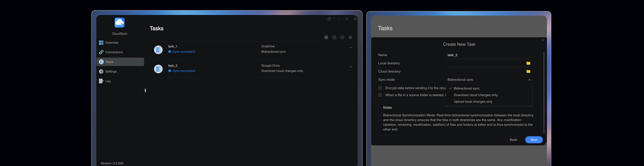Image resolution: width=644 pixels, height=166 pixels.
Task: Enable encrypt data before sending checkbox
Action: pyautogui.click(x=380, y=88)
